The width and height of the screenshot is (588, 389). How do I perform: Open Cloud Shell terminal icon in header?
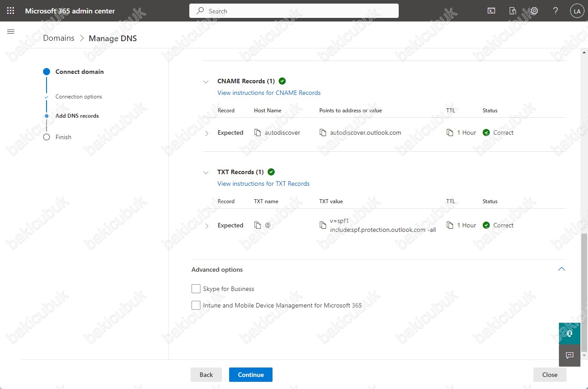tap(491, 11)
